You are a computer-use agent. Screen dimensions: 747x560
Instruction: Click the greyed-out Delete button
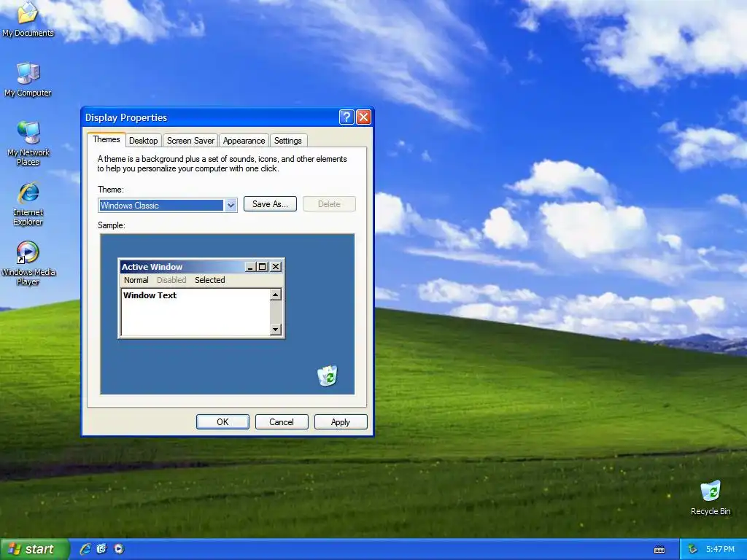329,204
